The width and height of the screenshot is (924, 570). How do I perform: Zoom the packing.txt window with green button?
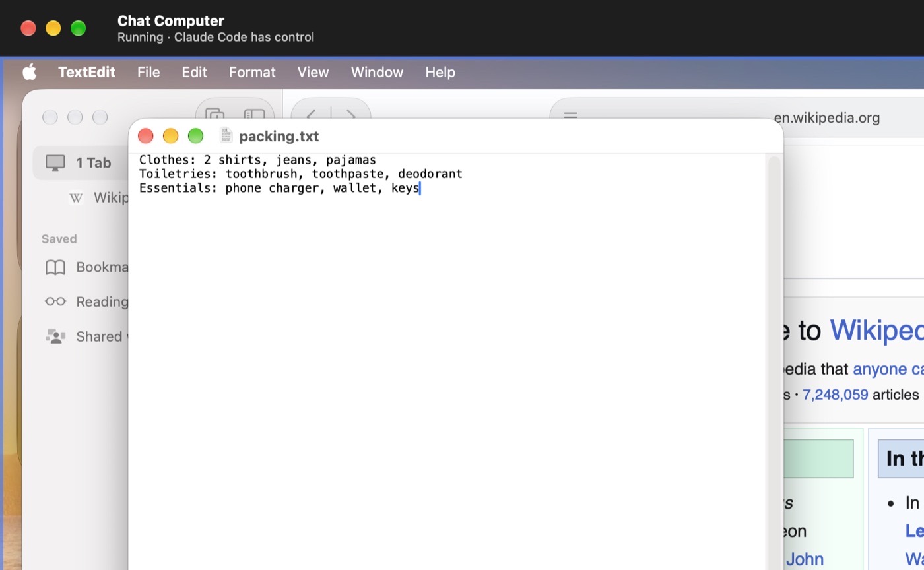click(195, 136)
